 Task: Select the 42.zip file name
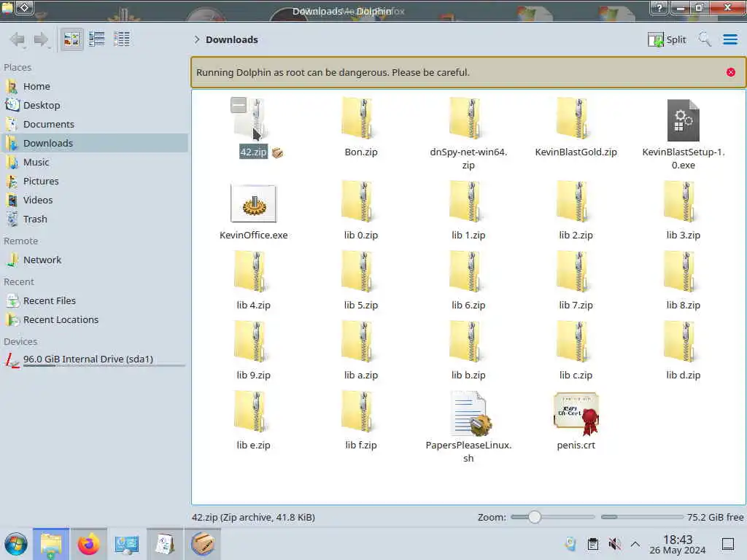[x=253, y=152]
